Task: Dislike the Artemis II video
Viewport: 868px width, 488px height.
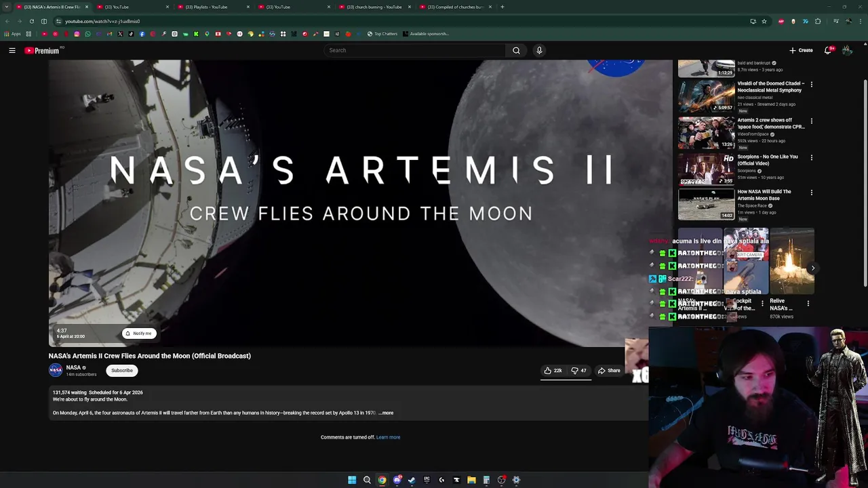Action: pyautogui.click(x=578, y=371)
